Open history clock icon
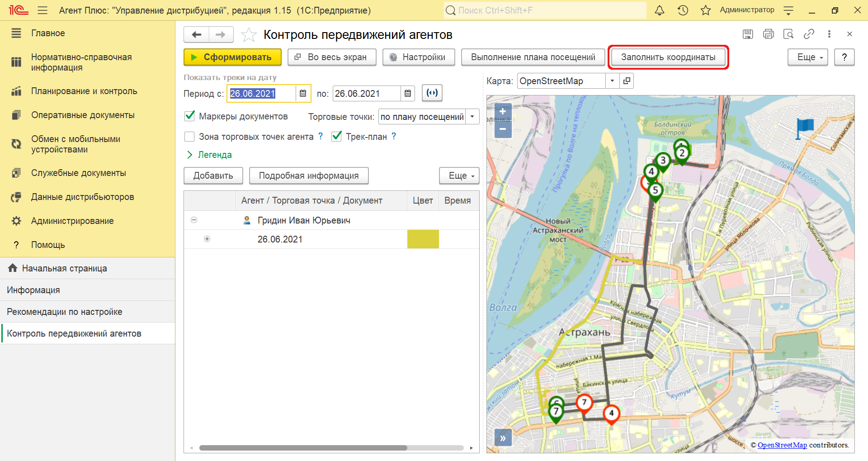The image size is (868, 461). [x=683, y=10]
